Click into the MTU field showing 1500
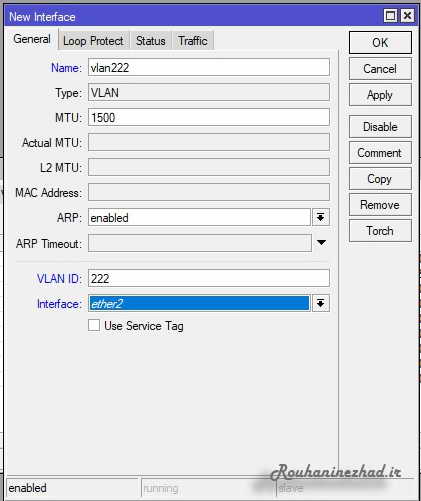Image resolution: width=421 pixels, height=501 pixels. pyautogui.click(x=209, y=117)
